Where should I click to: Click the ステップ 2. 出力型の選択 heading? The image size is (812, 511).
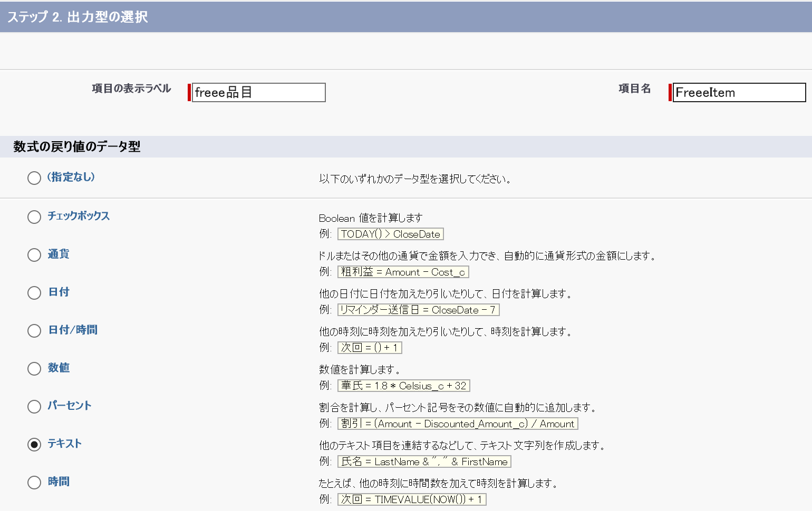78,17
